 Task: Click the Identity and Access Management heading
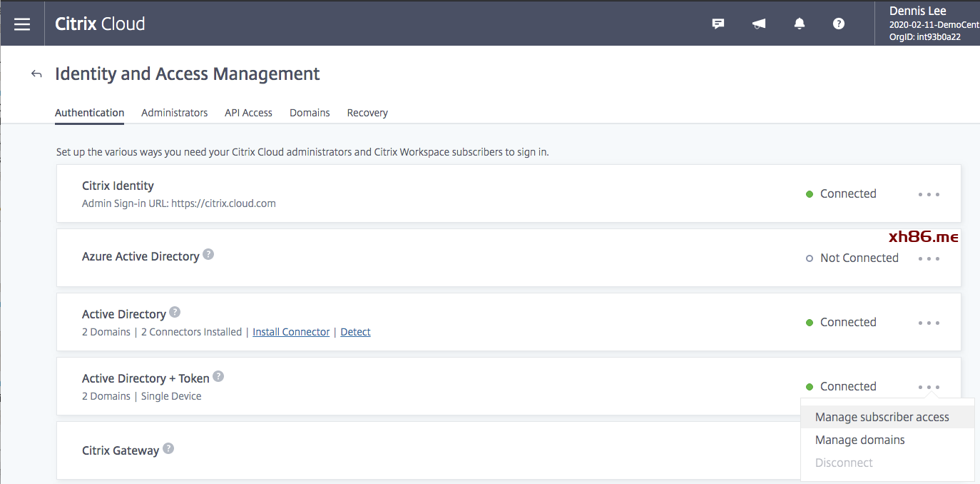(x=188, y=74)
